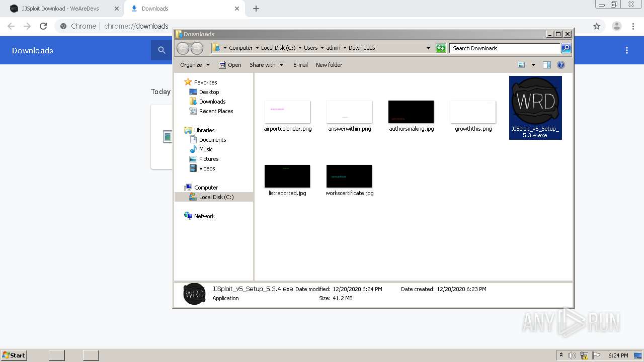
Task: Open the Documents library
Action: point(207,140)
